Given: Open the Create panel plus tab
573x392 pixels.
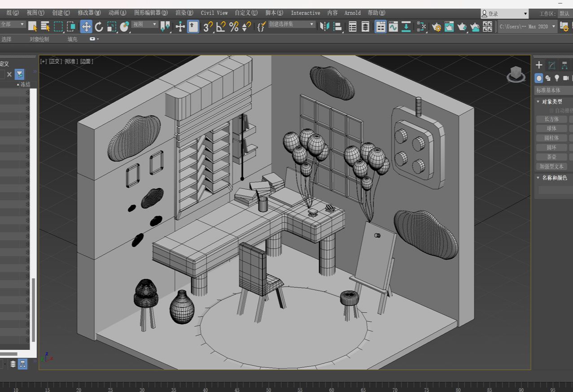Looking at the screenshot, I should click(539, 65).
